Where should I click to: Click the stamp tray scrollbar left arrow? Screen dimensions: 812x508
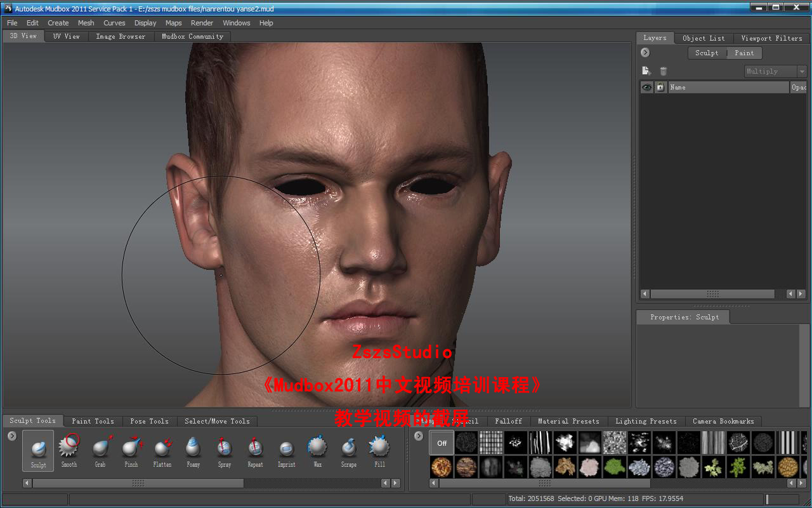[x=434, y=483]
